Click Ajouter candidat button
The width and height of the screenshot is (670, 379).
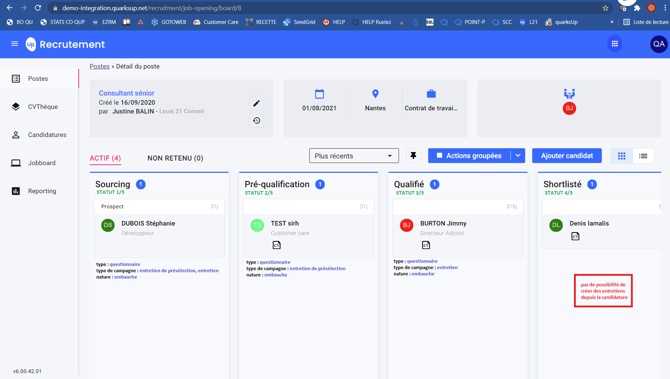(567, 156)
